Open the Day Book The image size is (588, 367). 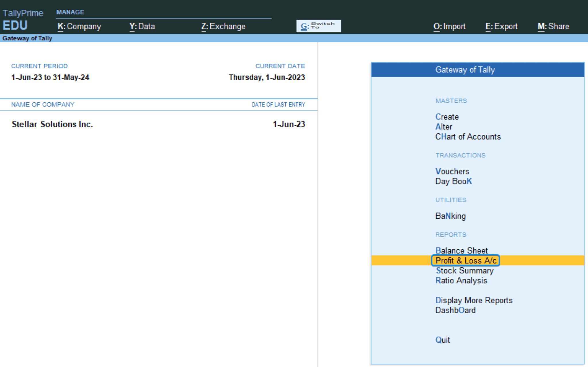tap(453, 181)
